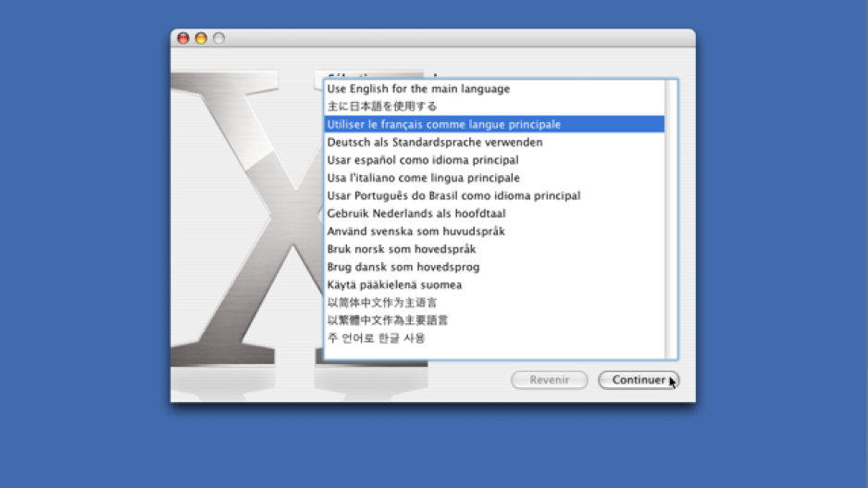Click the Continuer button

tap(639, 380)
